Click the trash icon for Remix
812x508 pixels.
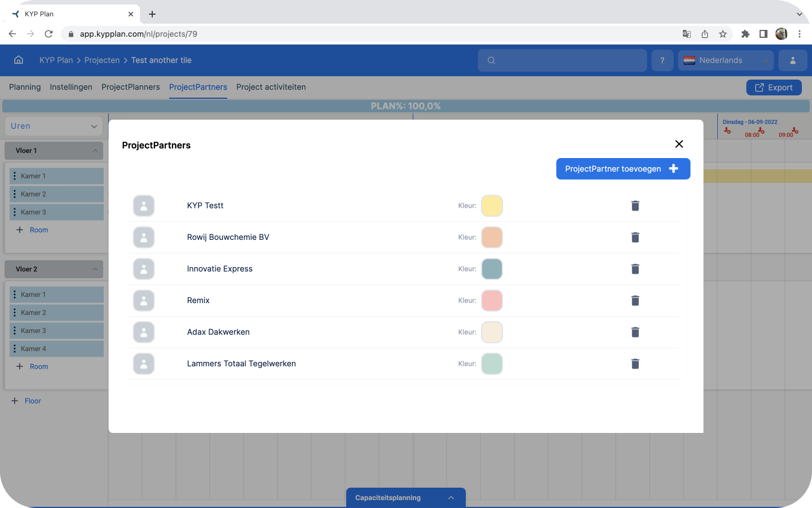coord(635,300)
